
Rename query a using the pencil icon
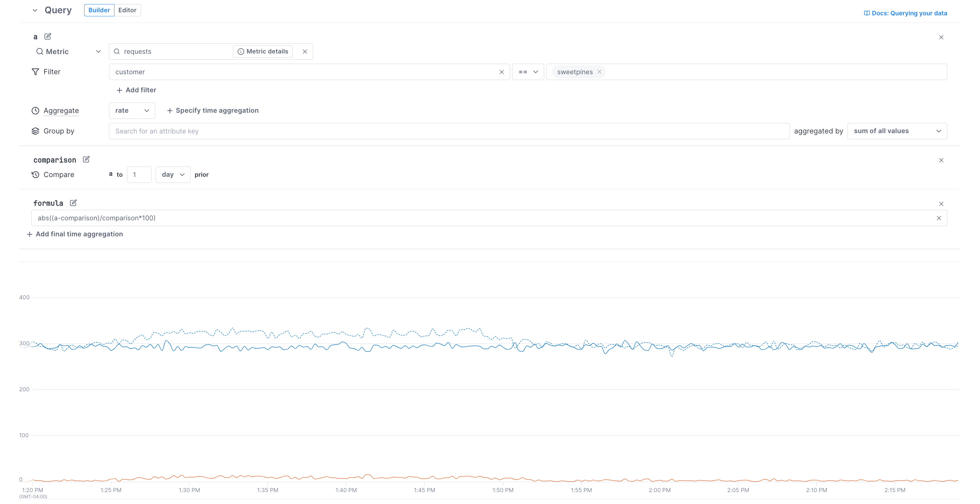48,36
